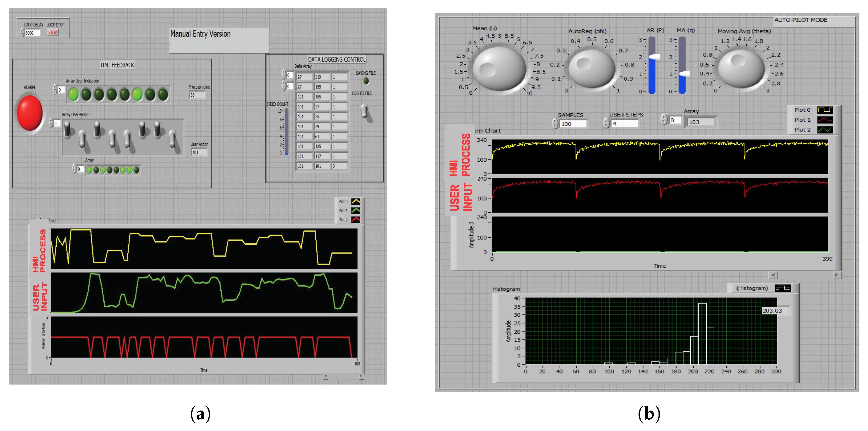The width and height of the screenshot is (868, 431).
Task: Click Plot 2 red legend icon in Manual panel
Action: pyautogui.click(x=356, y=220)
